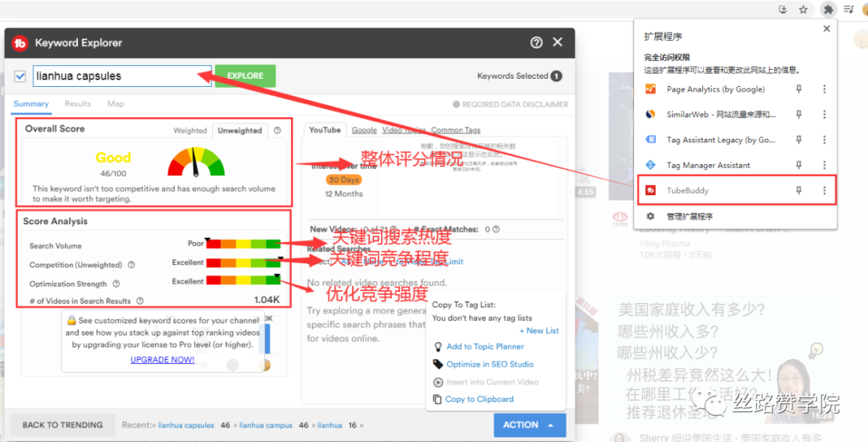Open recent search lianhua capsules
This screenshot has width=868, height=442.
[x=186, y=425]
